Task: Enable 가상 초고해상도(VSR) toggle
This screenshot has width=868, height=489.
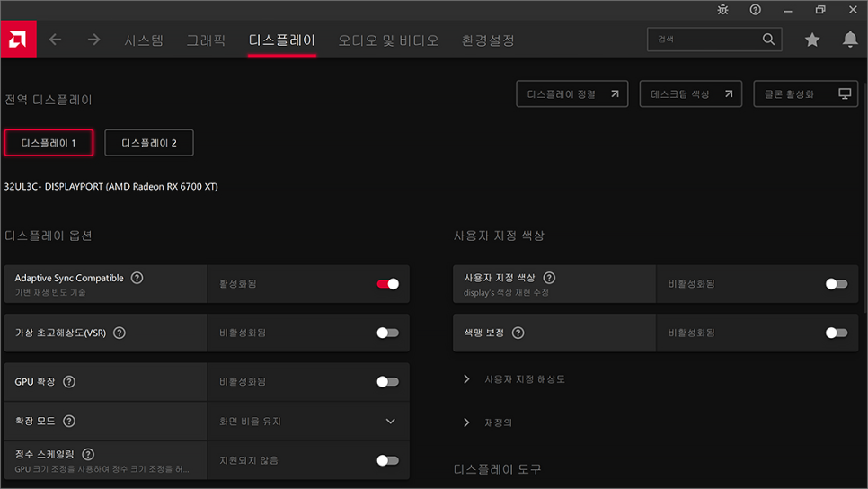Action: (x=387, y=333)
